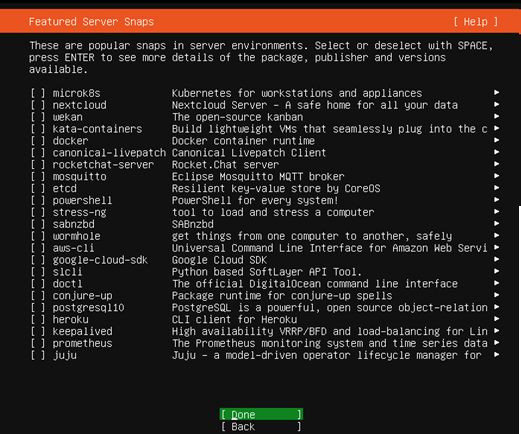Expand the stress-ng row arrow
521x434 pixels.
coord(496,212)
